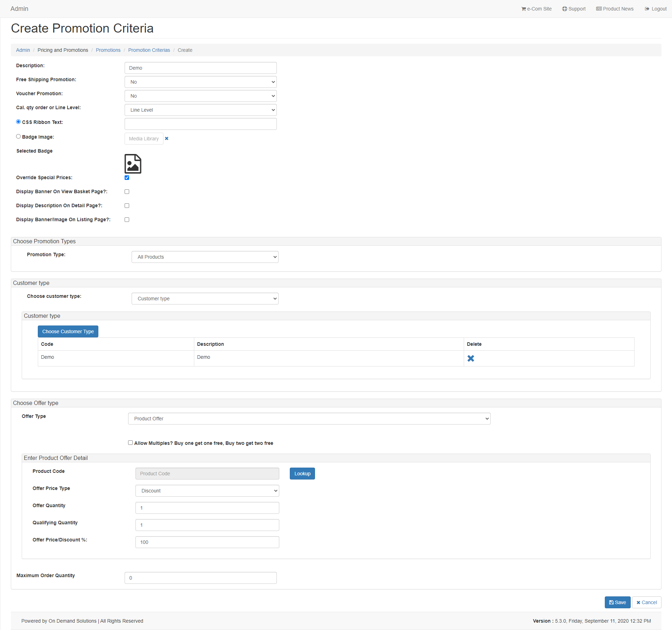Clear badge image with small x icon

tap(167, 139)
